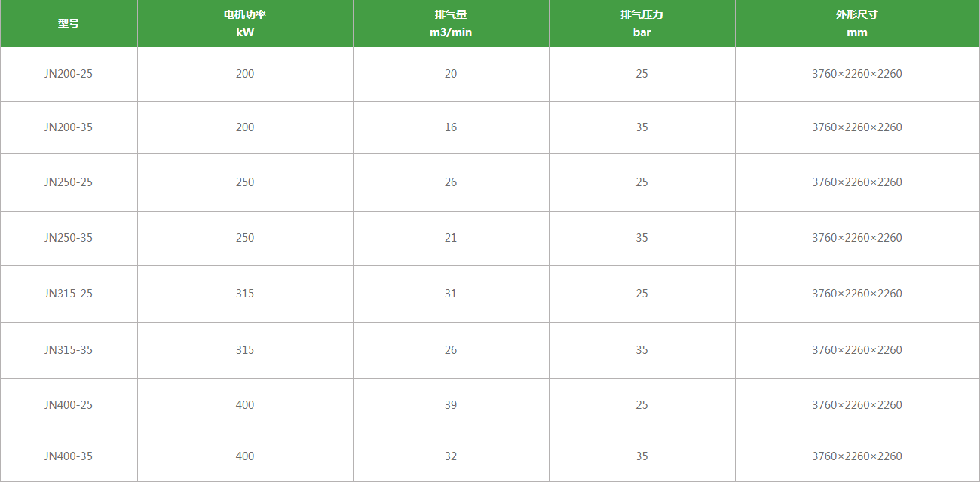Screen dimensions: 980x482
Task: Click the 排气量 m3/min column header
Action: [451, 23]
